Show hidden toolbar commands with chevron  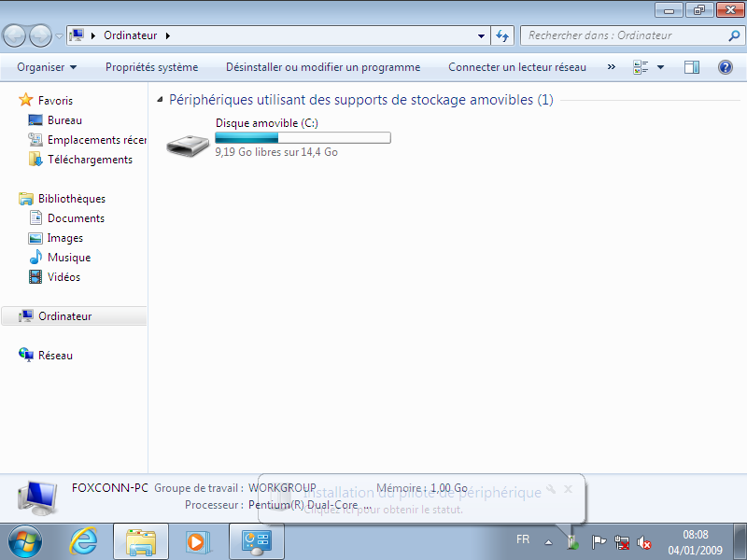point(612,67)
